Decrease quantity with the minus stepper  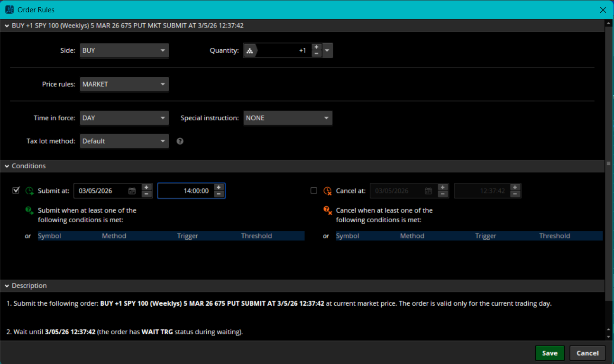pyautogui.click(x=317, y=54)
